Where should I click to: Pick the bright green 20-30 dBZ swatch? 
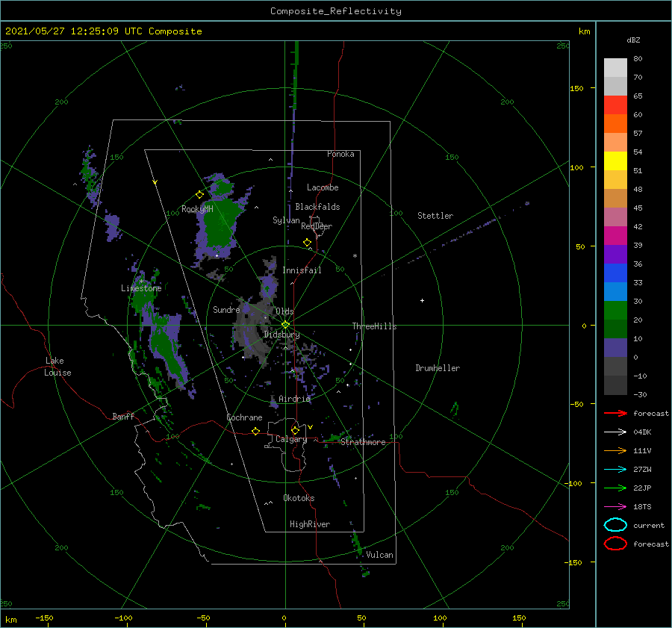(615, 311)
